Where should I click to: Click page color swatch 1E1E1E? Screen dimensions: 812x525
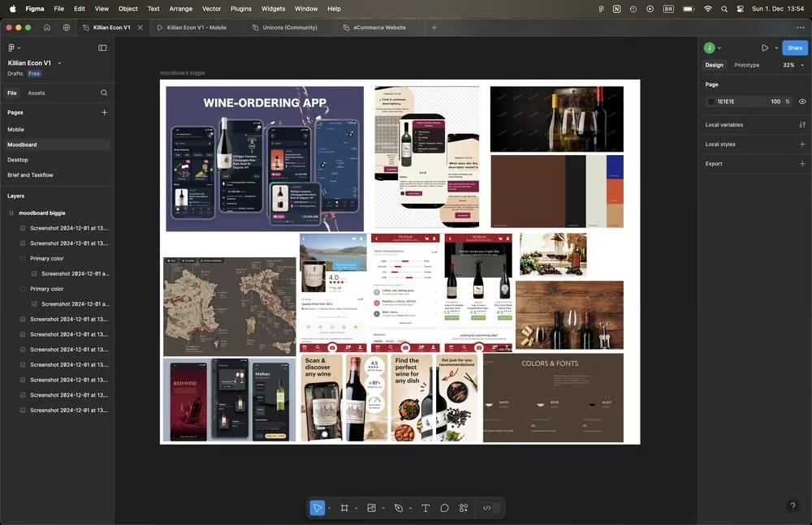click(x=711, y=101)
